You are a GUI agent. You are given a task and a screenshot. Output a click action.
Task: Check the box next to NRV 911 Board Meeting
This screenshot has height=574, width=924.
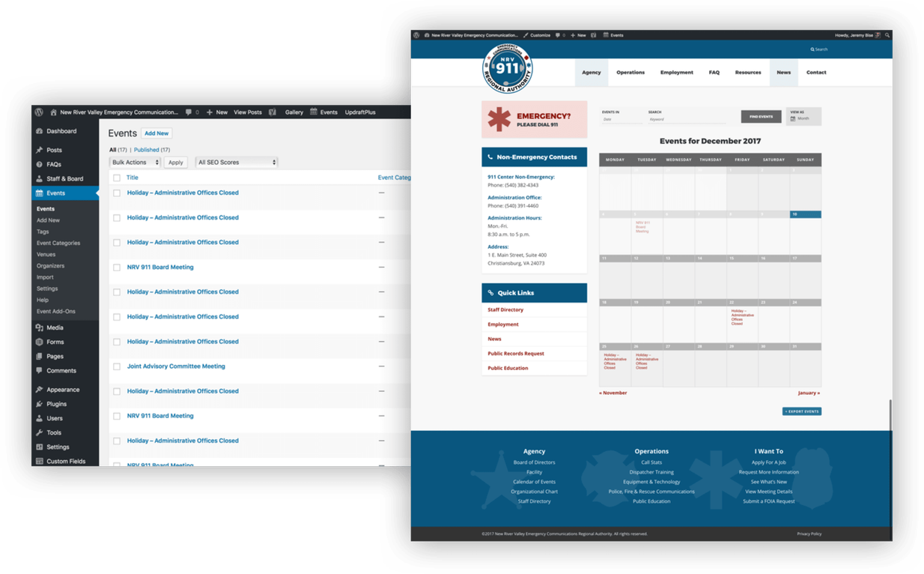(116, 267)
